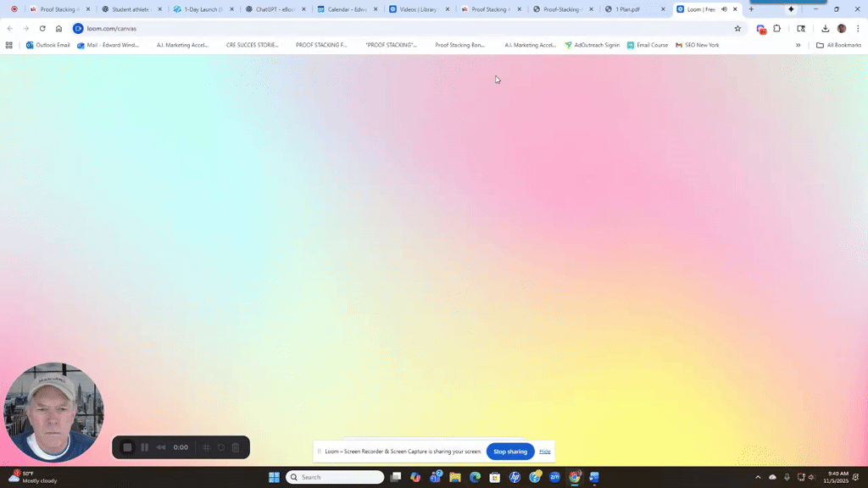Go to the browser home page
The width and height of the screenshot is (868, 488).
pos(58,28)
